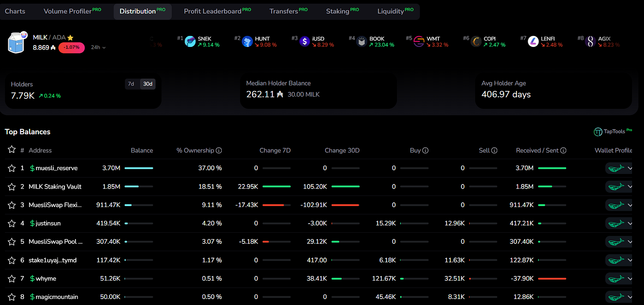The width and height of the screenshot is (644, 305).
Task: Toggle the star in the table header
Action: [11, 150]
